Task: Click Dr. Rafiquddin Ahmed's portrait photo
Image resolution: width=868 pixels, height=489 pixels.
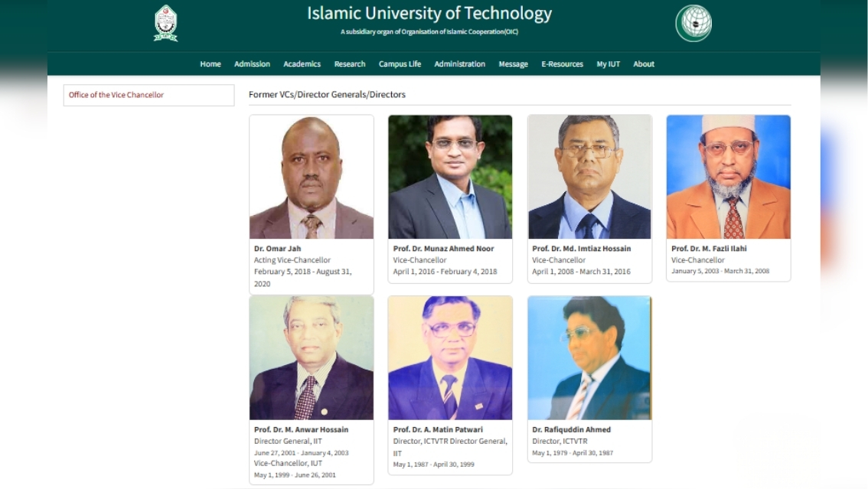Action: point(589,358)
